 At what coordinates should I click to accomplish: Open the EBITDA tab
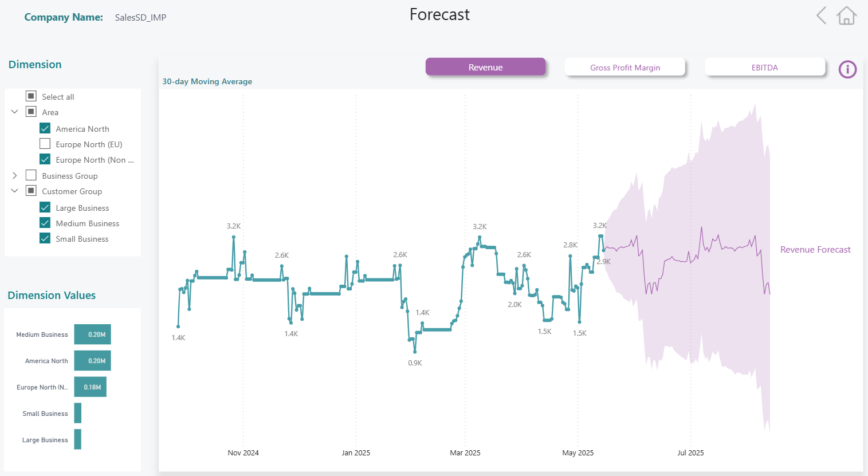point(765,67)
